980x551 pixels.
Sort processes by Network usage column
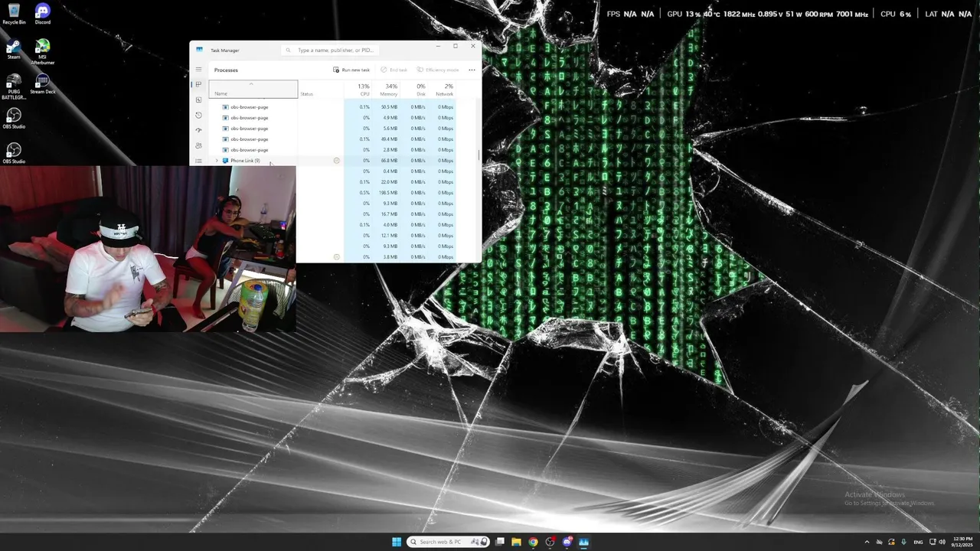442,89
